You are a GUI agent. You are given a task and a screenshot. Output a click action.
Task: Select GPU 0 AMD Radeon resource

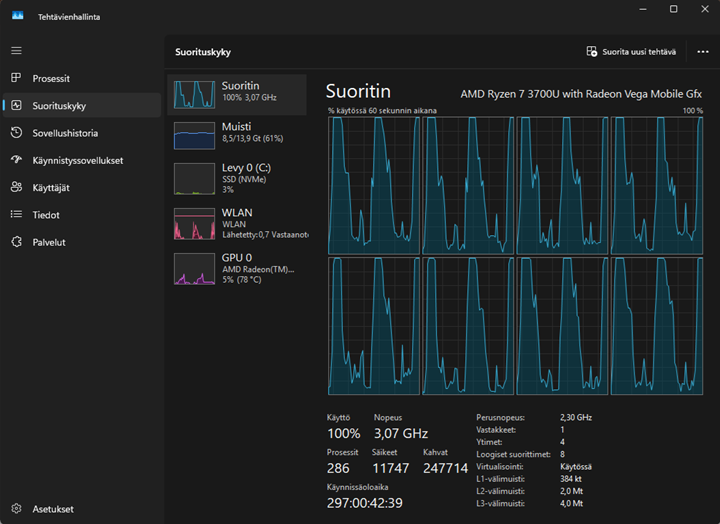[x=236, y=268]
